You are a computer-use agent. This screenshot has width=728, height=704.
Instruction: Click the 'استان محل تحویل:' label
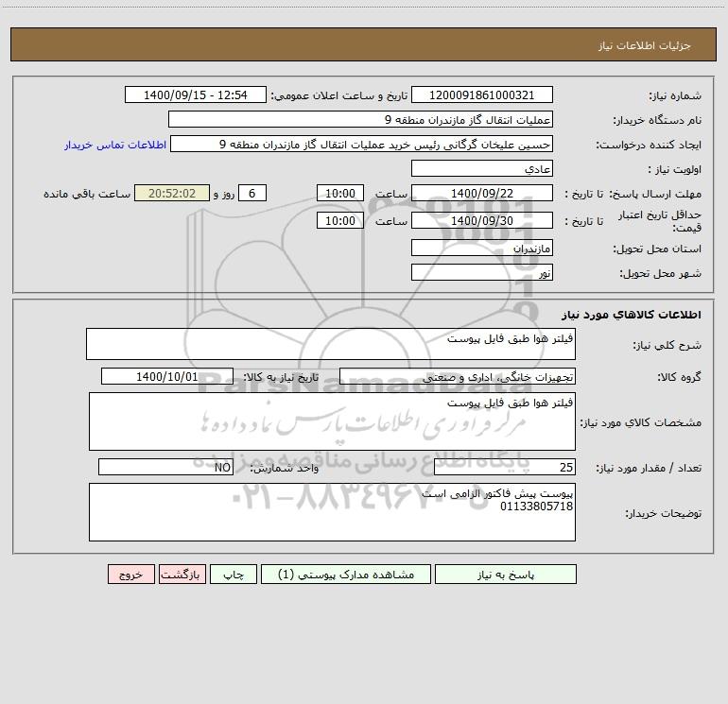tap(657, 249)
